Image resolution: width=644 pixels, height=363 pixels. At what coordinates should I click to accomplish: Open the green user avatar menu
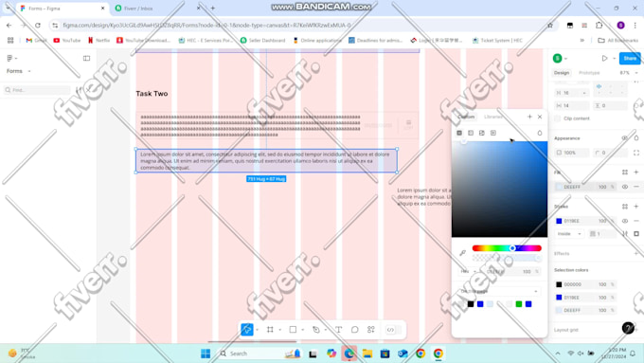(560, 59)
